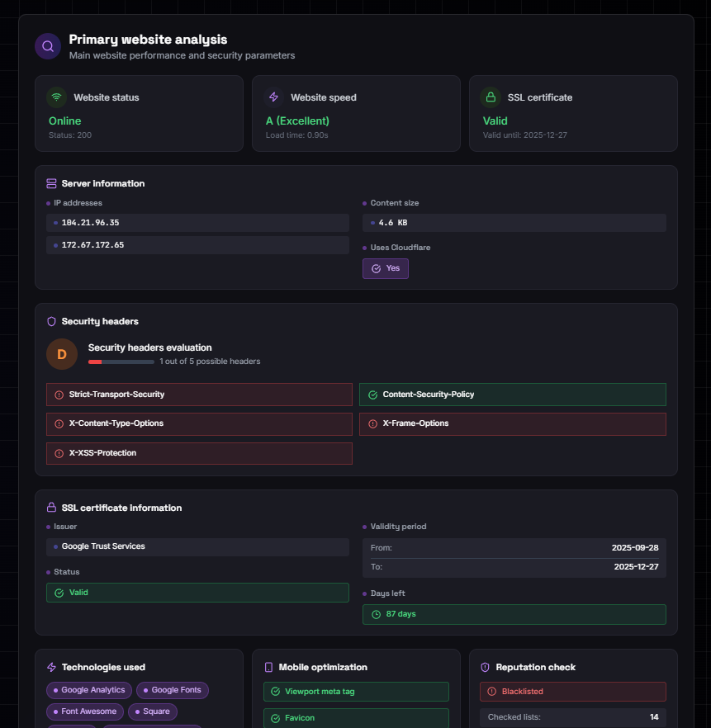The width and height of the screenshot is (711, 728).
Task: Click the mobile icon beside Mobile optimization
Action: click(x=268, y=667)
